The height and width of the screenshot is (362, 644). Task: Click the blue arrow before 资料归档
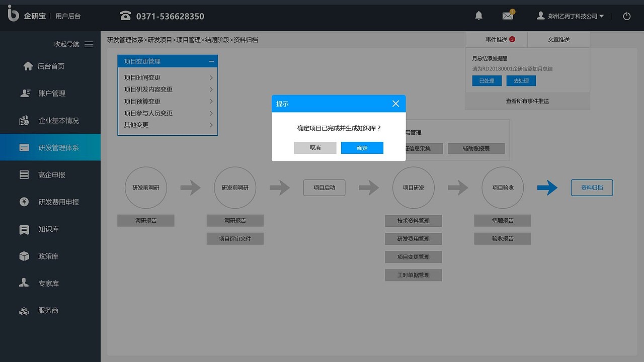click(547, 188)
